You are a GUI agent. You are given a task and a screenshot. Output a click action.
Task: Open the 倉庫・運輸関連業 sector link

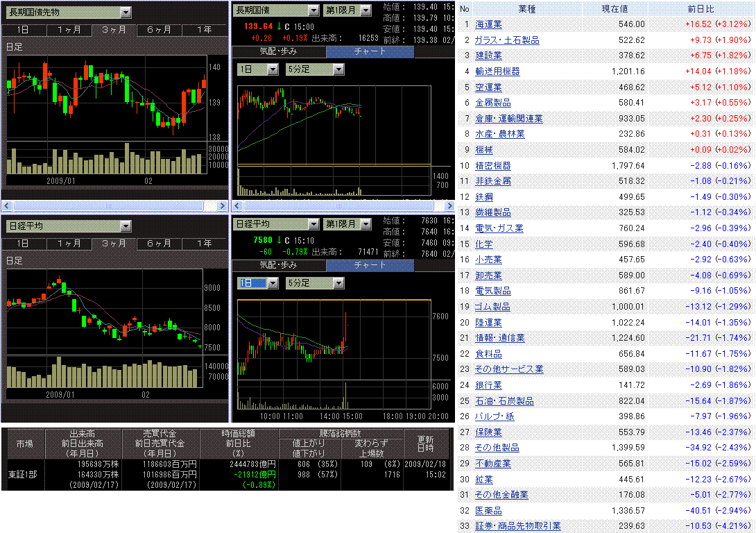coord(508,119)
